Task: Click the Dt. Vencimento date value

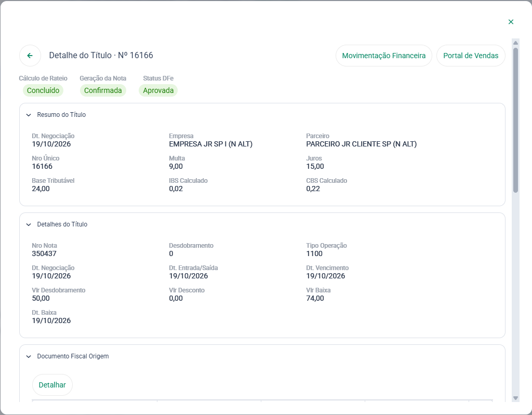Action: 325,276
